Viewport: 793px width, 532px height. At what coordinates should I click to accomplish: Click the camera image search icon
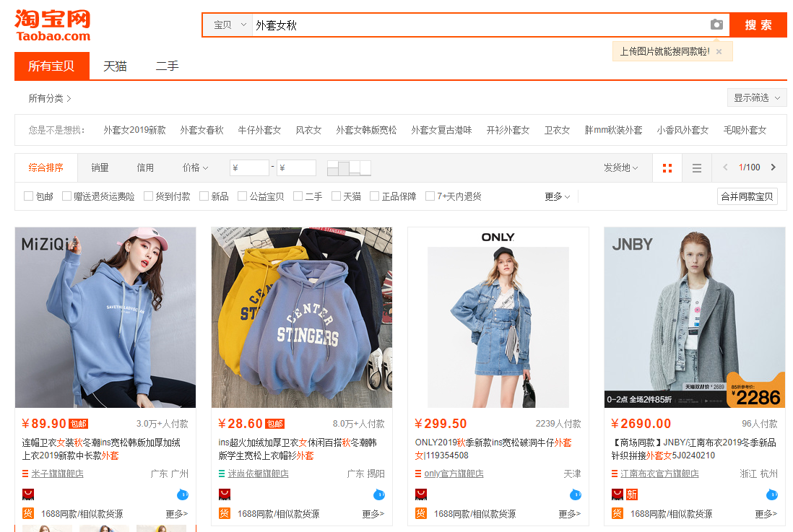pyautogui.click(x=716, y=25)
